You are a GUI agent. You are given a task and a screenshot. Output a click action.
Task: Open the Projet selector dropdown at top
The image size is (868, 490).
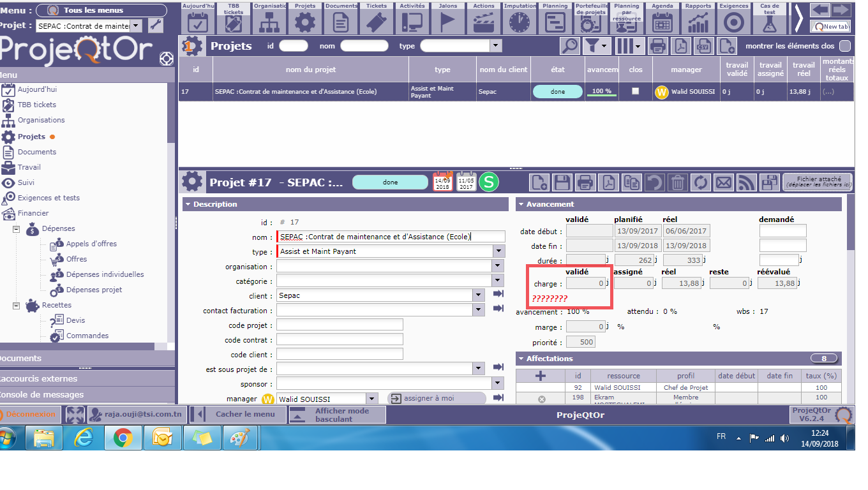[x=136, y=26]
